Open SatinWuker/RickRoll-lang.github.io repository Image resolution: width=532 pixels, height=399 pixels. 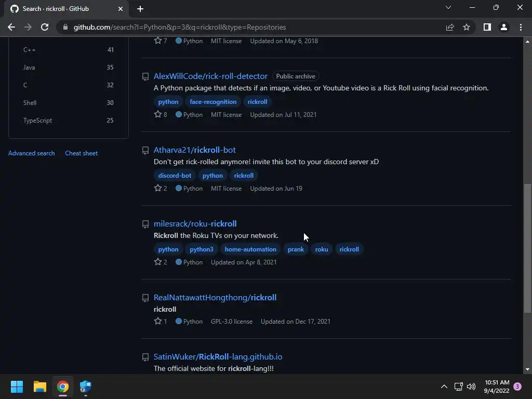click(218, 356)
